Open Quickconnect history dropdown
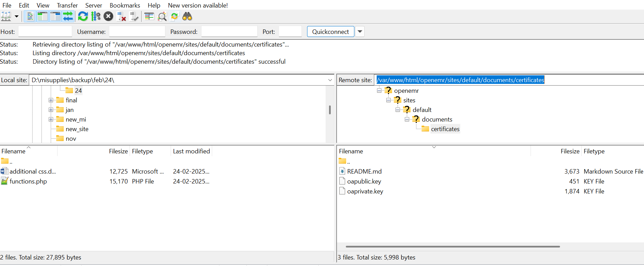 pyautogui.click(x=360, y=31)
